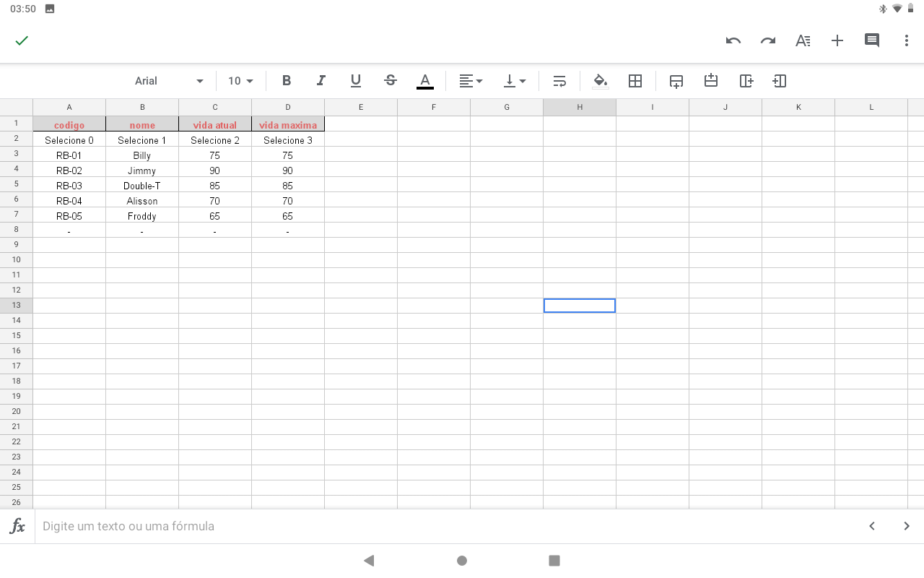Toggle bold formatting

287,81
